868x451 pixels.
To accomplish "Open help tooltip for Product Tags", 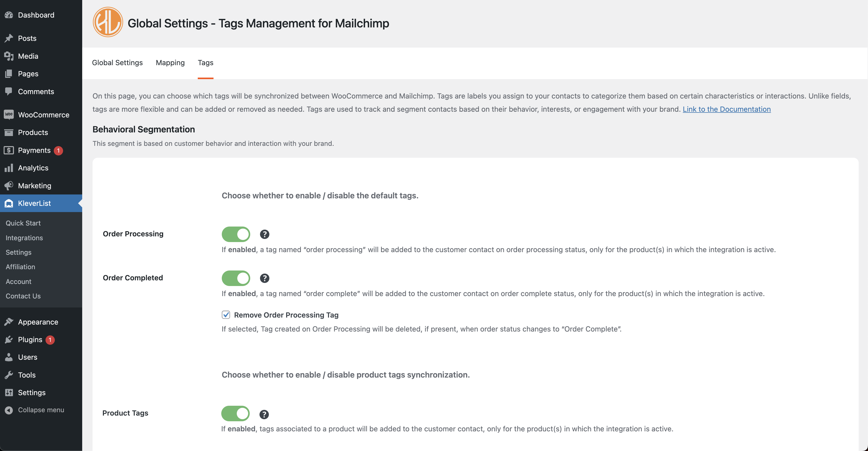I will coord(264,414).
